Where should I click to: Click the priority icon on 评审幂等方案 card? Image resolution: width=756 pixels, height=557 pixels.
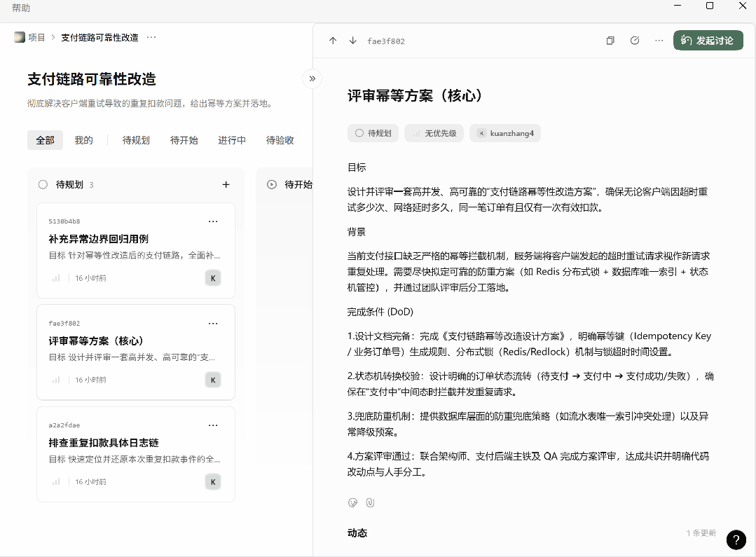(56, 380)
